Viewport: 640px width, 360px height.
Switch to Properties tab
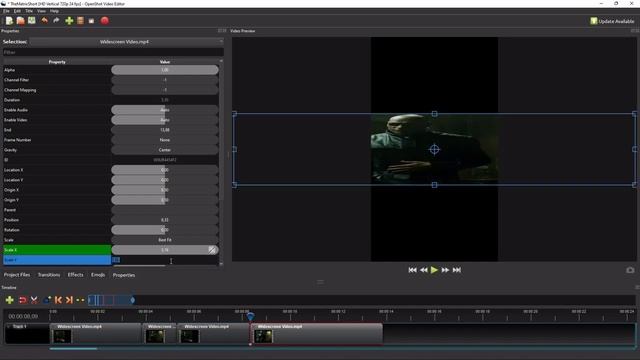124,275
